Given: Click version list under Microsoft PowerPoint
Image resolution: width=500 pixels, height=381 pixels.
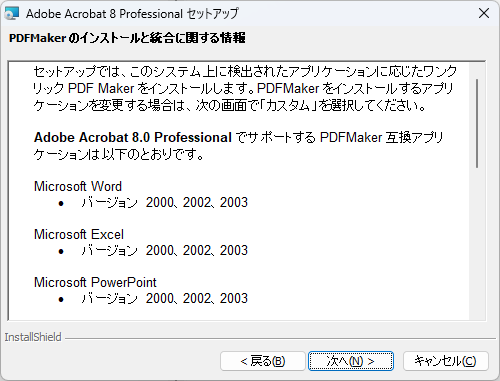Looking at the screenshot, I should pyautogui.click(x=165, y=299).
